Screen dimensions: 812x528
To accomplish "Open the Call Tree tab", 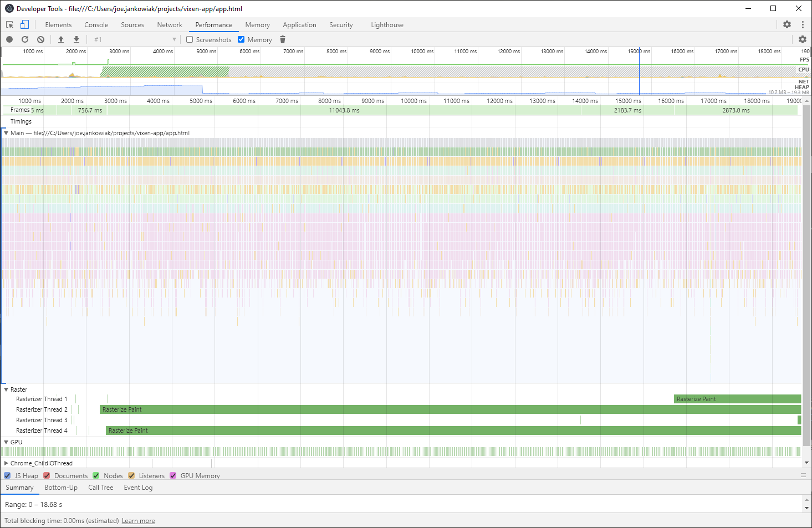I will pyautogui.click(x=101, y=488).
